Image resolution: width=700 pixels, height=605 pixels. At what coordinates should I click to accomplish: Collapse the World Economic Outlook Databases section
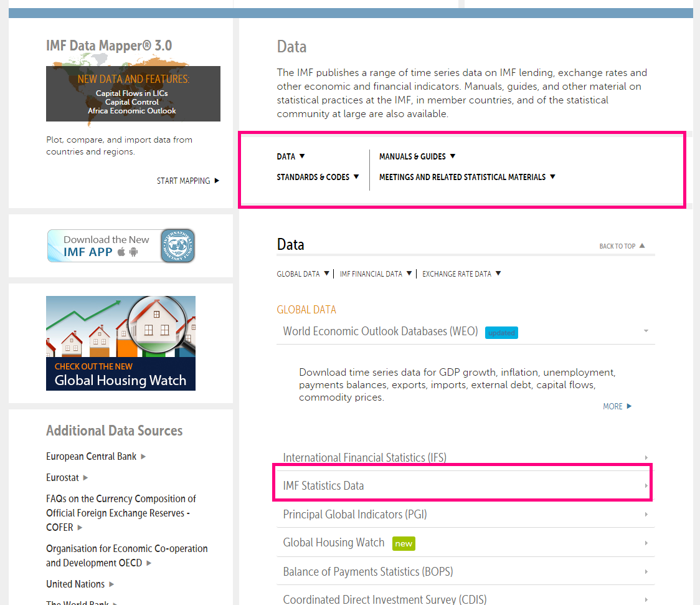pyautogui.click(x=466, y=331)
